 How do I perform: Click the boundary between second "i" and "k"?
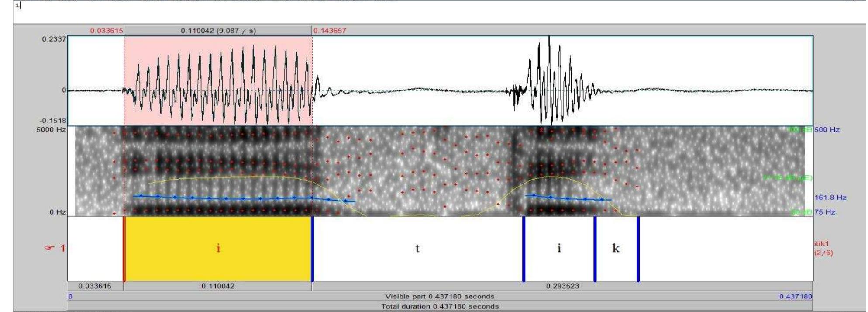click(x=595, y=249)
